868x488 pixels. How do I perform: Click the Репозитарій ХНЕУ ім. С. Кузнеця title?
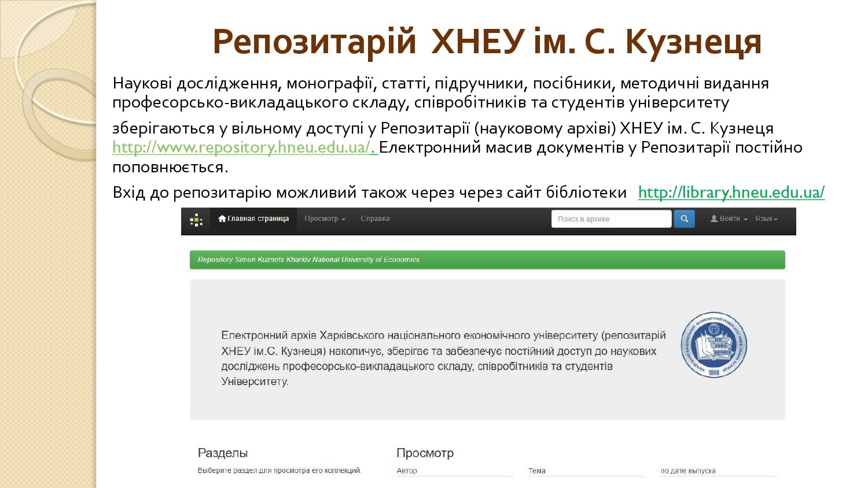pos(487,42)
